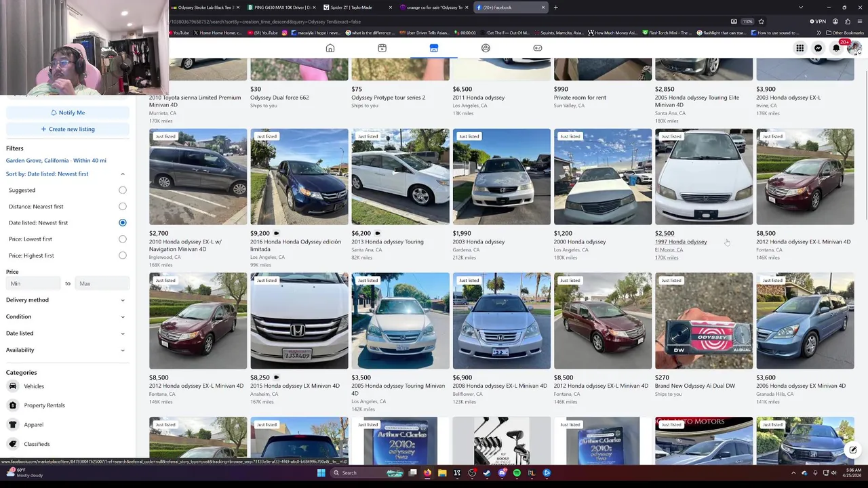Open Firefox in the Windows taskbar

pos(427,473)
